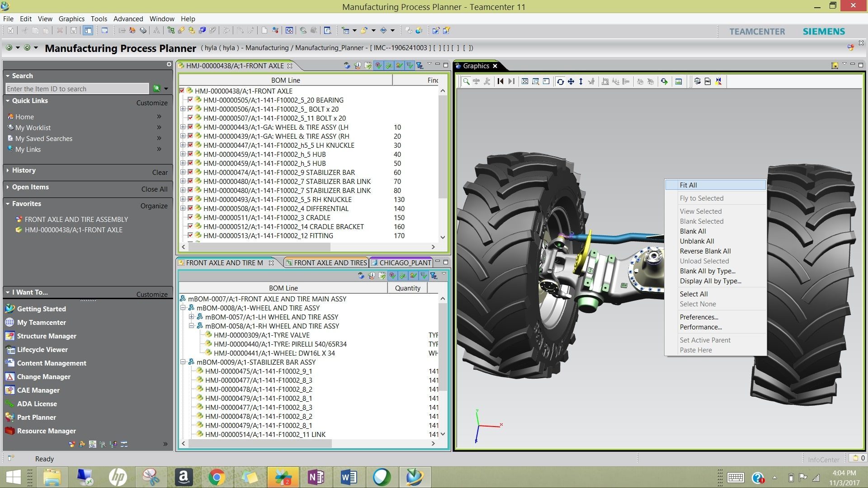Click Organize link in Favorites
The height and width of the screenshot is (488, 868).
(154, 206)
